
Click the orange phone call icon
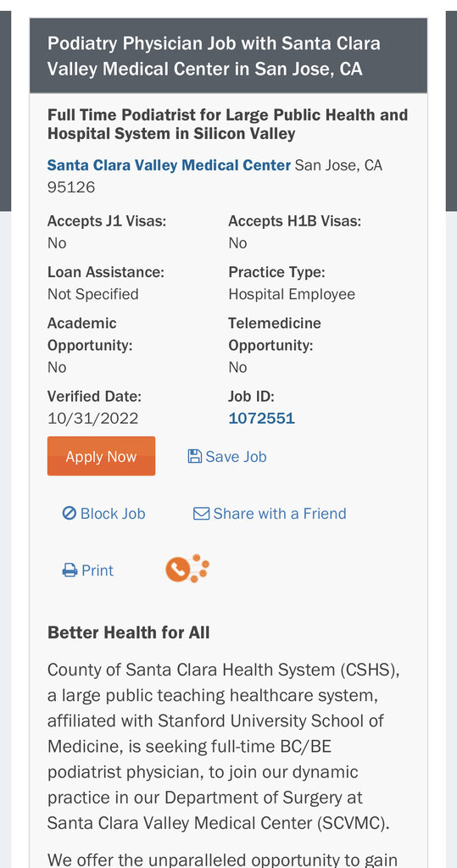click(187, 569)
